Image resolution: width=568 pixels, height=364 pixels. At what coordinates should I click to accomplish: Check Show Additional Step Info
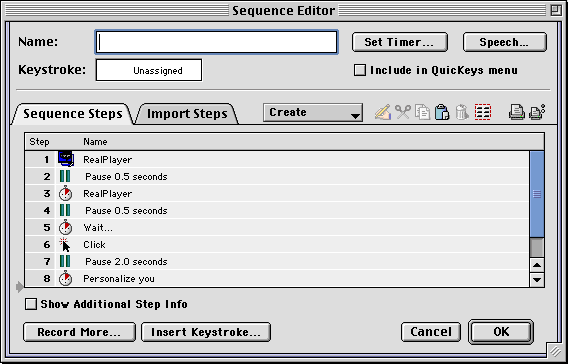tap(31, 304)
